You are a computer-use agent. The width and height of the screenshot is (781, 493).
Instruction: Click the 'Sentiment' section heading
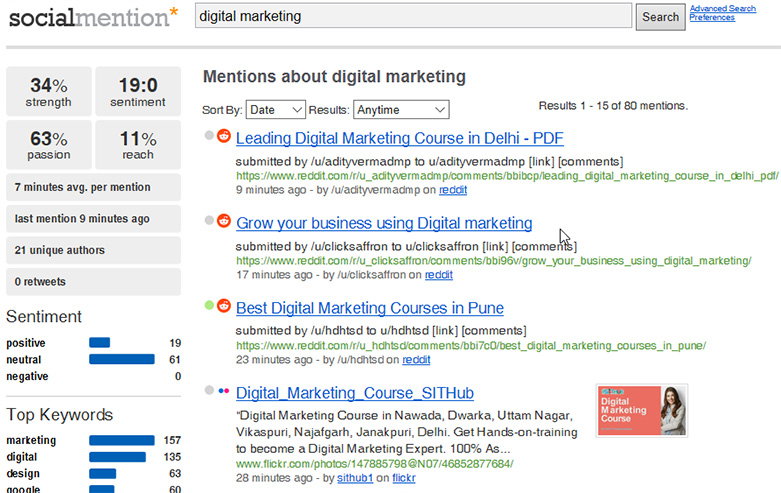(x=44, y=317)
